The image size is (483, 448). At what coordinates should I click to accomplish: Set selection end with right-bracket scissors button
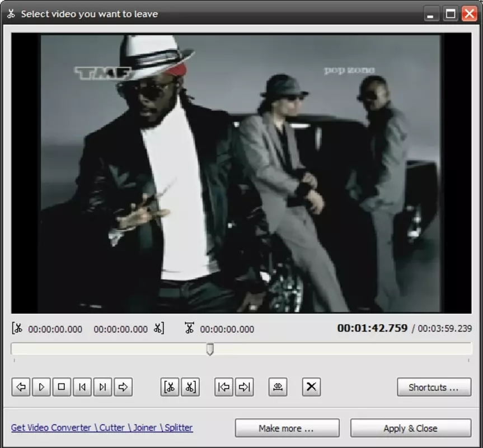click(190, 387)
